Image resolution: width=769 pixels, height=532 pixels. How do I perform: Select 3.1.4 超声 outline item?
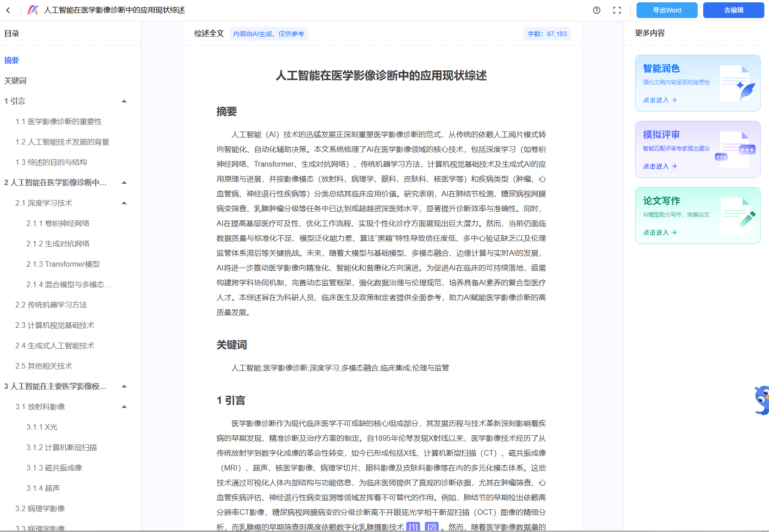pyautogui.click(x=43, y=488)
